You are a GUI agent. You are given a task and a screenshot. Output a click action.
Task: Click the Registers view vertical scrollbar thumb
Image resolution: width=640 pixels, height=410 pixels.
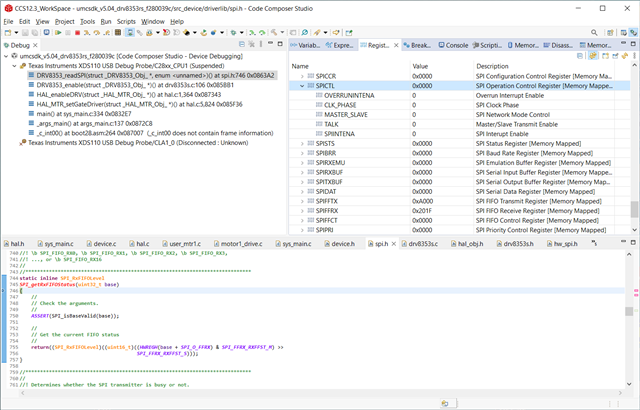tap(634, 209)
